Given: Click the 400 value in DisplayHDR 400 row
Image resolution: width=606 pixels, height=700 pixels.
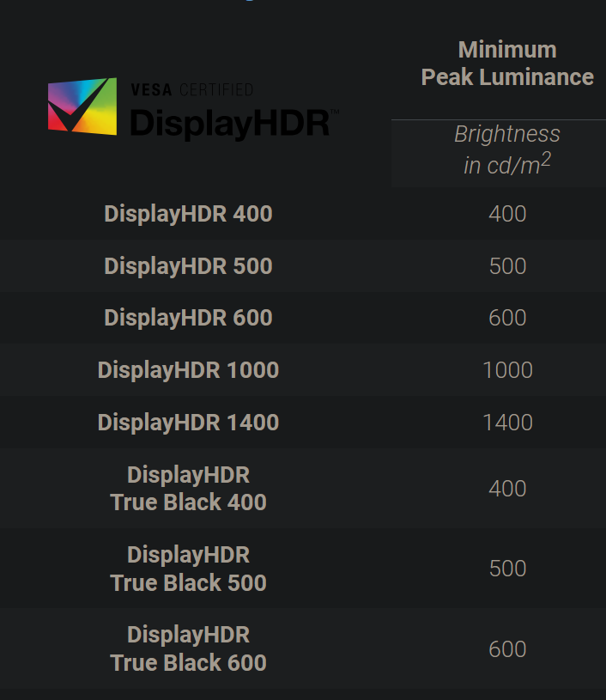Looking at the screenshot, I should pos(507,213).
